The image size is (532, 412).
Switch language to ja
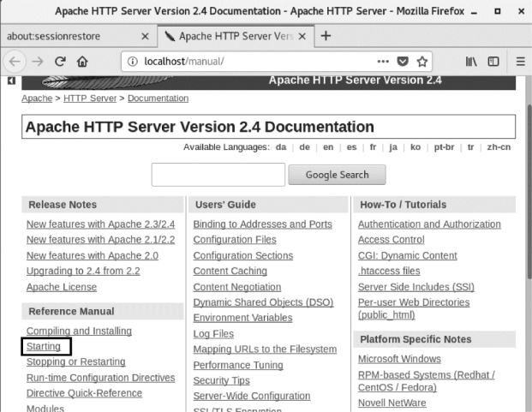point(393,147)
